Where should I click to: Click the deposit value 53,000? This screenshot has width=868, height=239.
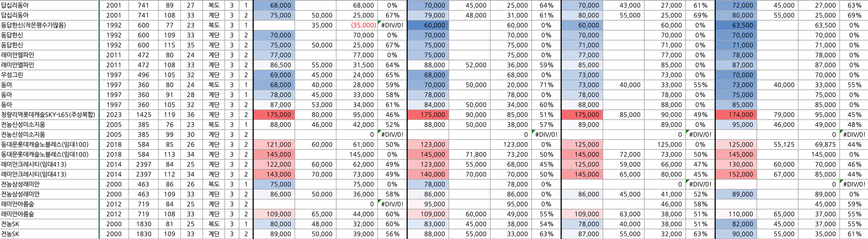click(315, 105)
